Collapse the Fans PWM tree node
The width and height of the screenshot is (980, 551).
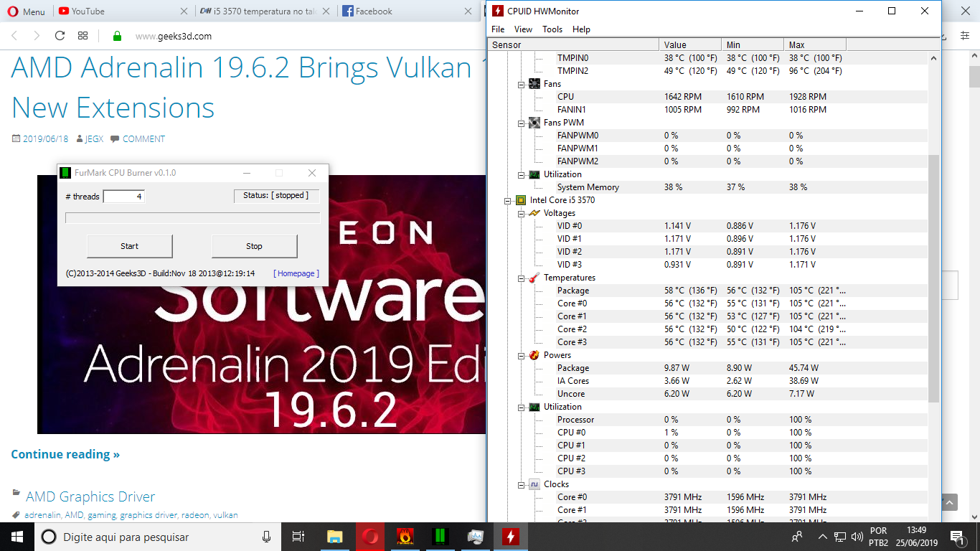522,123
